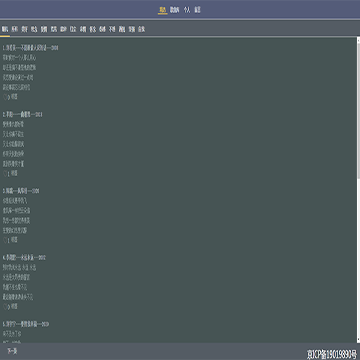
Task: Go to the next page button in footer
Action: [x=12, y=351]
